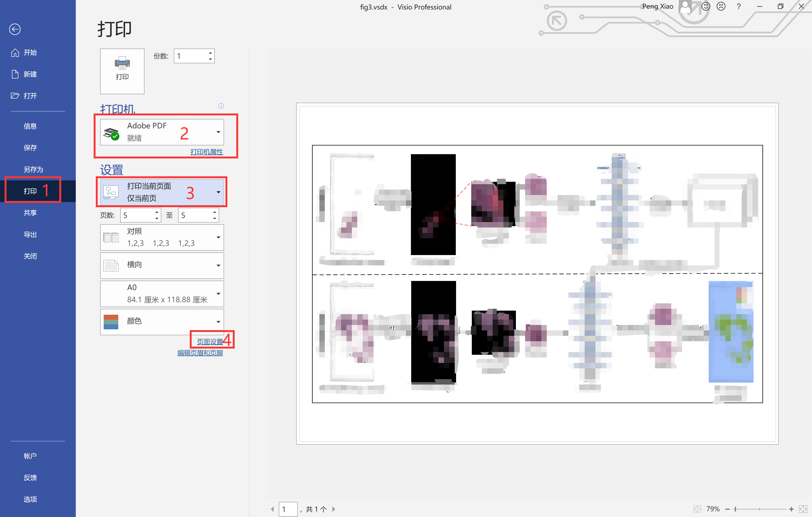Image resolution: width=812 pixels, height=517 pixels.
Task: Click the large Print printer button
Action: [x=122, y=71]
